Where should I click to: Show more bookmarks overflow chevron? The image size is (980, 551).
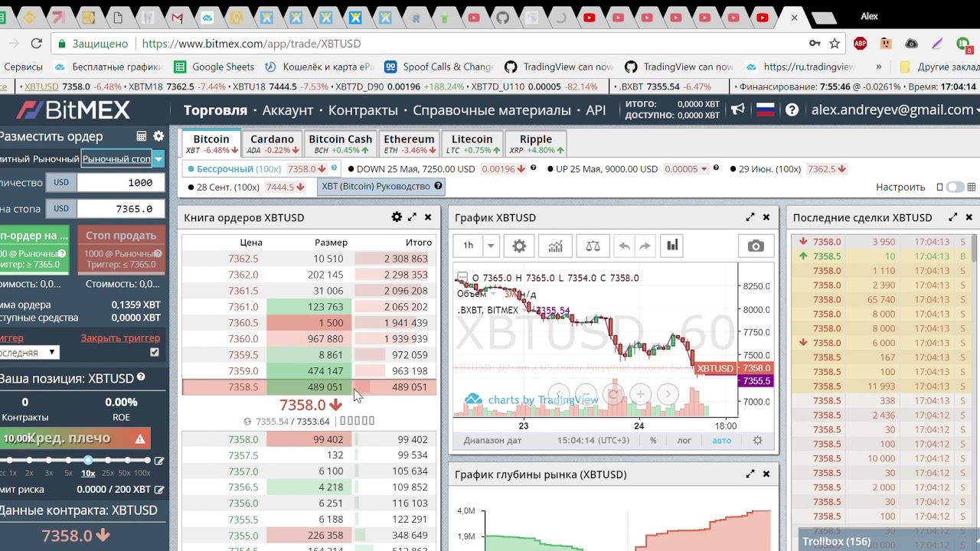click(x=878, y=67)
